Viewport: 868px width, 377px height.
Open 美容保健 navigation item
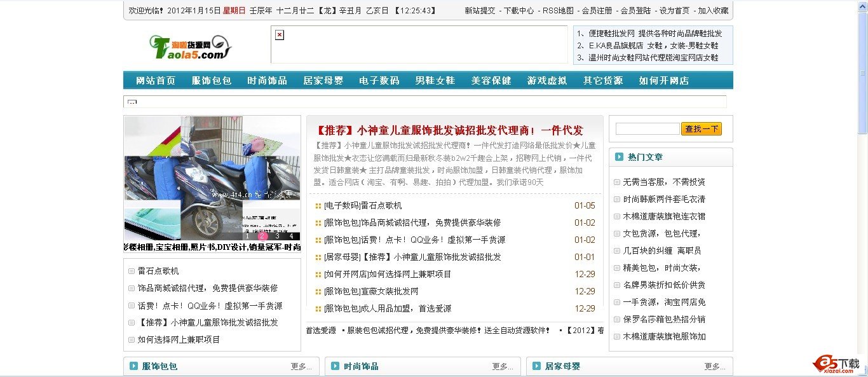point(491,81)
